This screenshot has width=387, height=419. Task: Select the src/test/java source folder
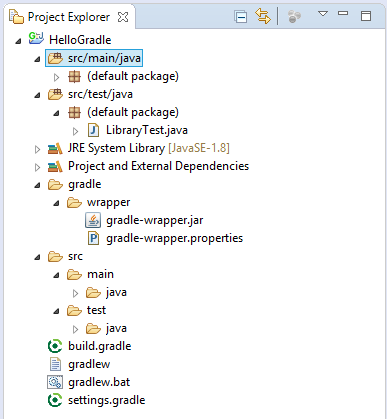90,94
